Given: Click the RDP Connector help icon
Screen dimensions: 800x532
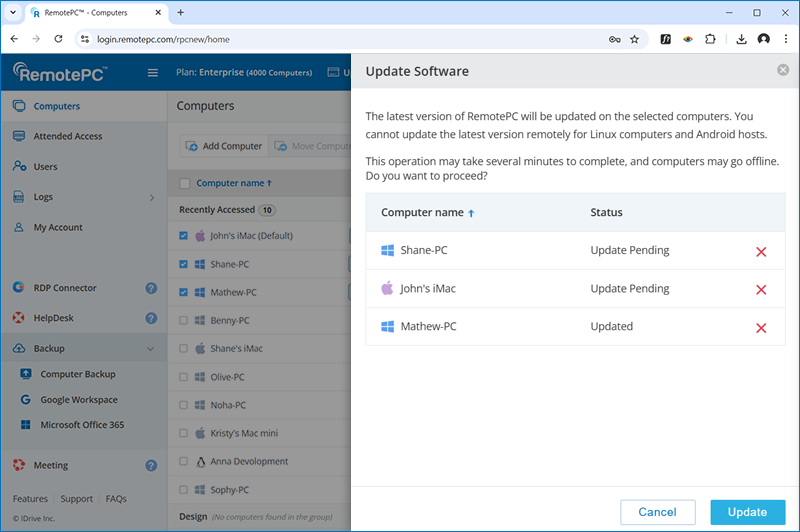Looking at the screenshot, I should point(151,288).
